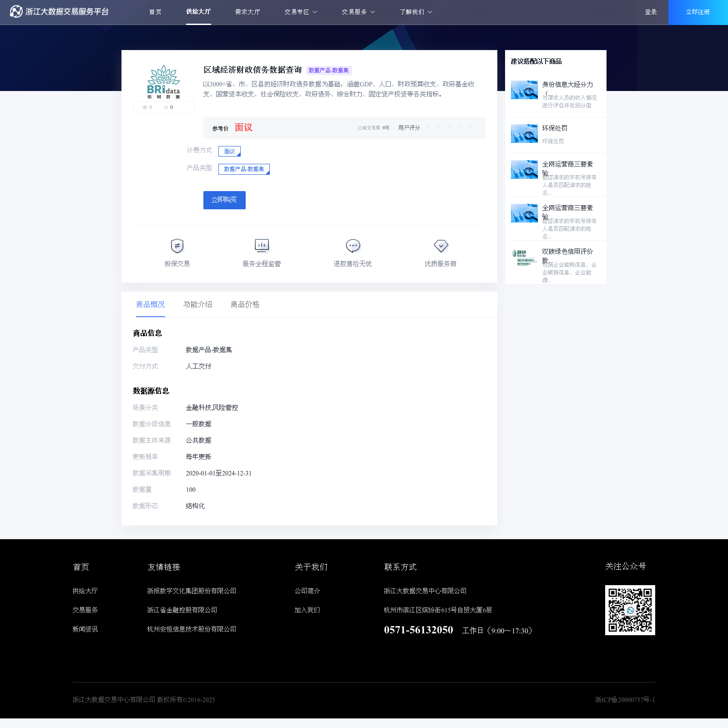728x728 pixels.
Task: Go to 首页 in the top navigation
Action: click(x=155, y=12)
